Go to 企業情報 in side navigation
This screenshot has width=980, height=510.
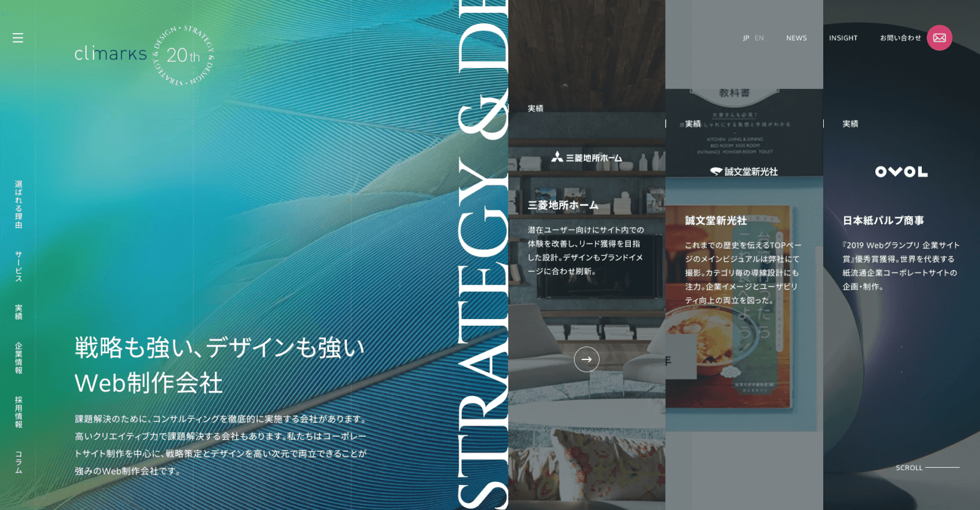pyautogui.click(x=18, y=358)
